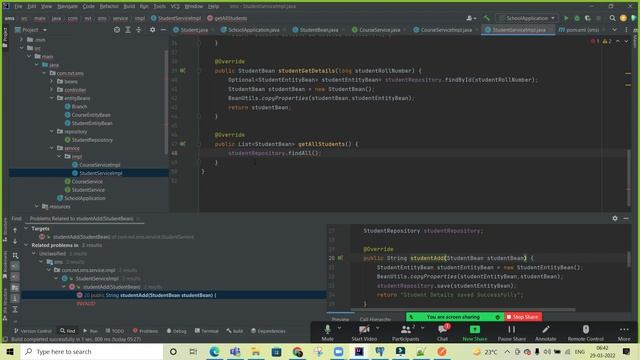Open Zoom Mute audio options arrow
The image size is (640, 360).
tap(339, 328)
